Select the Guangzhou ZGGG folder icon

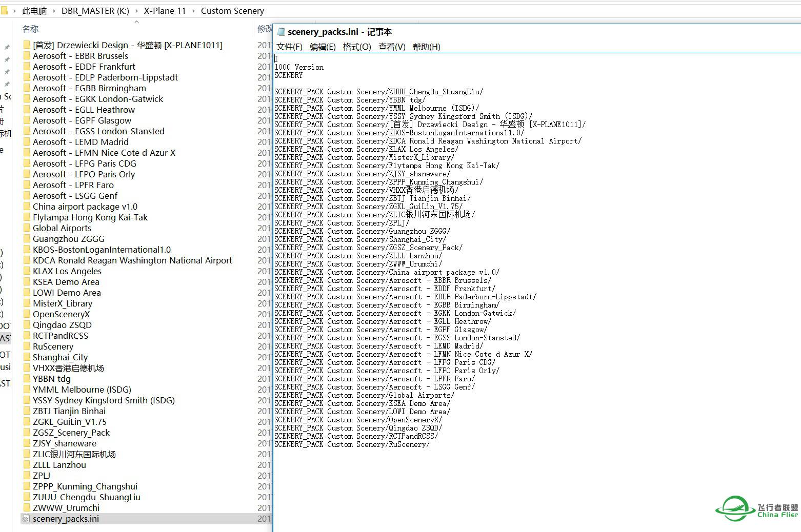pyautogui.click(x=27, y=239)
